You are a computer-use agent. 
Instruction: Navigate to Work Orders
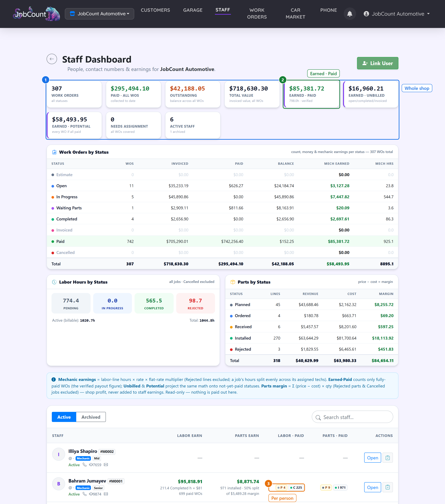coord(257,14)
